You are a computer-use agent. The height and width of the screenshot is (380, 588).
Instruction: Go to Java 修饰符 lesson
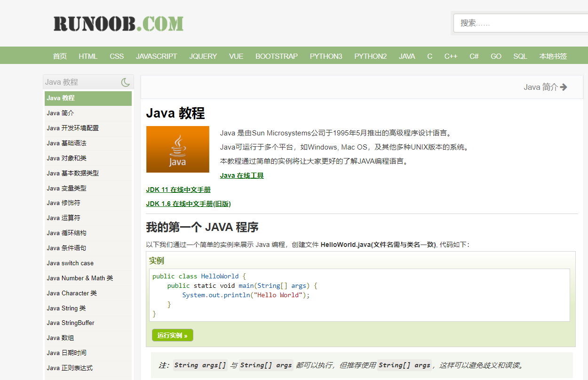[x=88, y=203]
